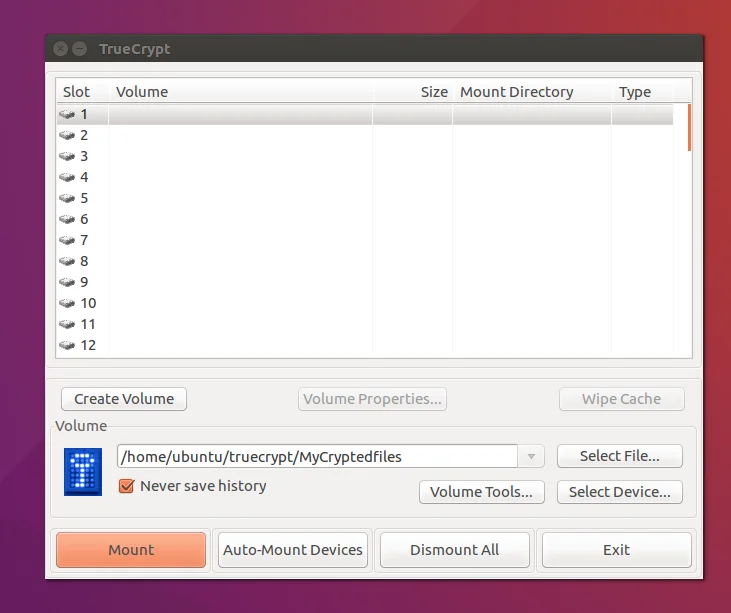Screen dimensions: 731x613
Task: Click the drive icon in slot 1
Action: point(67,114)
